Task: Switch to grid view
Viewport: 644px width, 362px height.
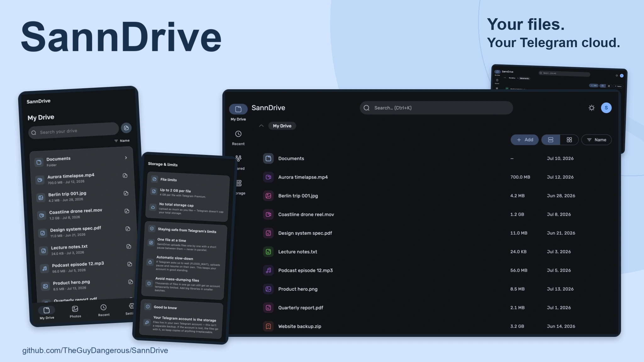Action: [x=569, y=140]
